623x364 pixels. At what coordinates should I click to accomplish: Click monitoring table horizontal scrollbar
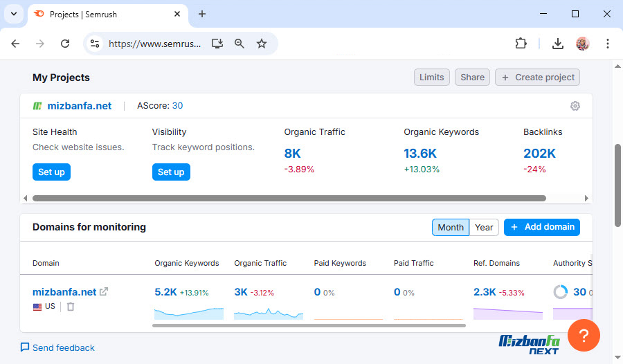click(309, 325)
